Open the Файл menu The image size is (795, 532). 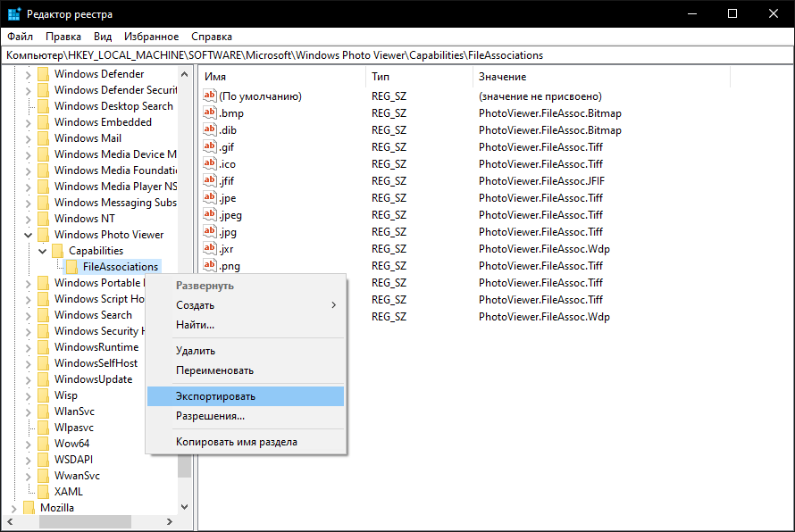(21, 37)
